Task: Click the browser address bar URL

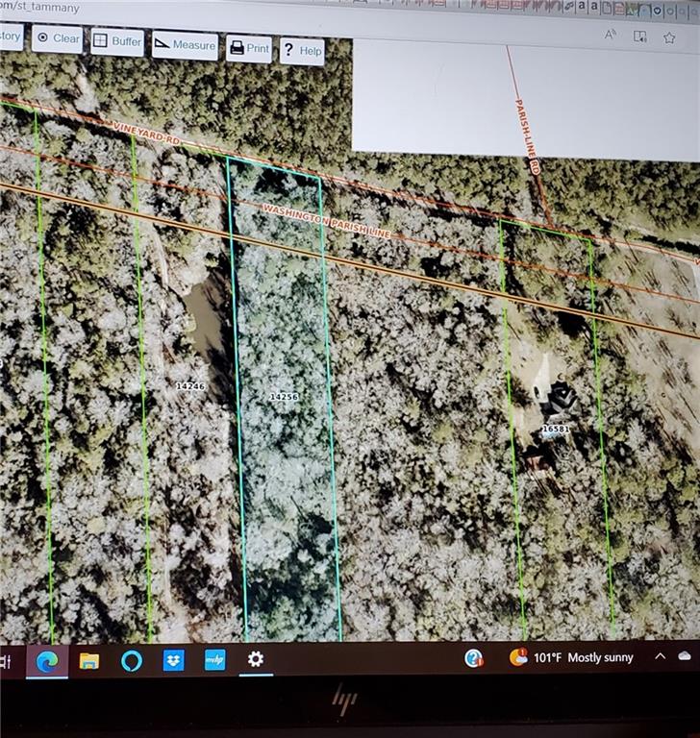Action: (x=40, y=7)
